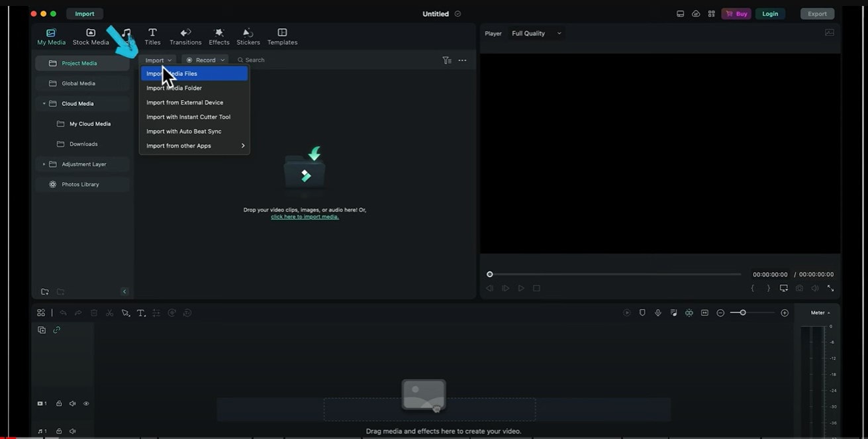This screenshot has height=439, width=868.
Task: Click the Marker icon above the timeline
Action: 643,313
